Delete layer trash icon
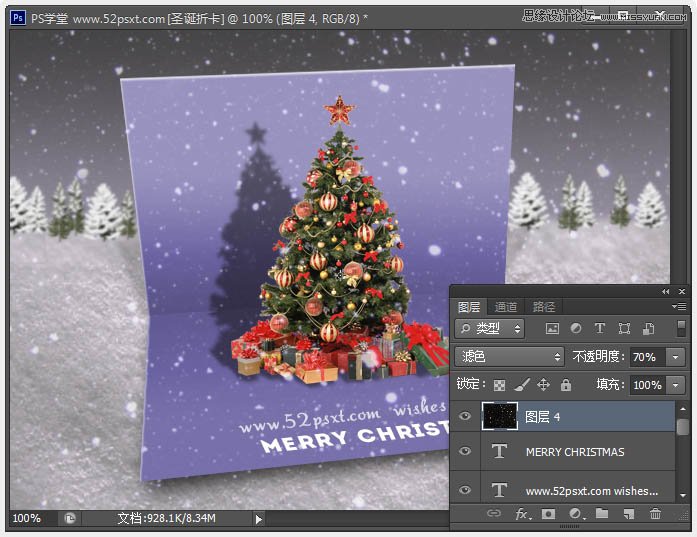Screen dimensions: 697x537 655,514
